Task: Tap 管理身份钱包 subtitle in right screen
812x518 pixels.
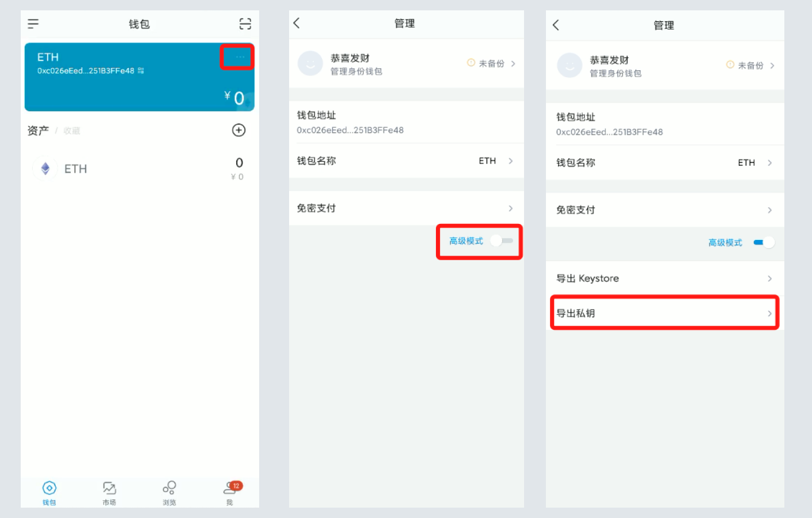Action: (x=616, y=73)
